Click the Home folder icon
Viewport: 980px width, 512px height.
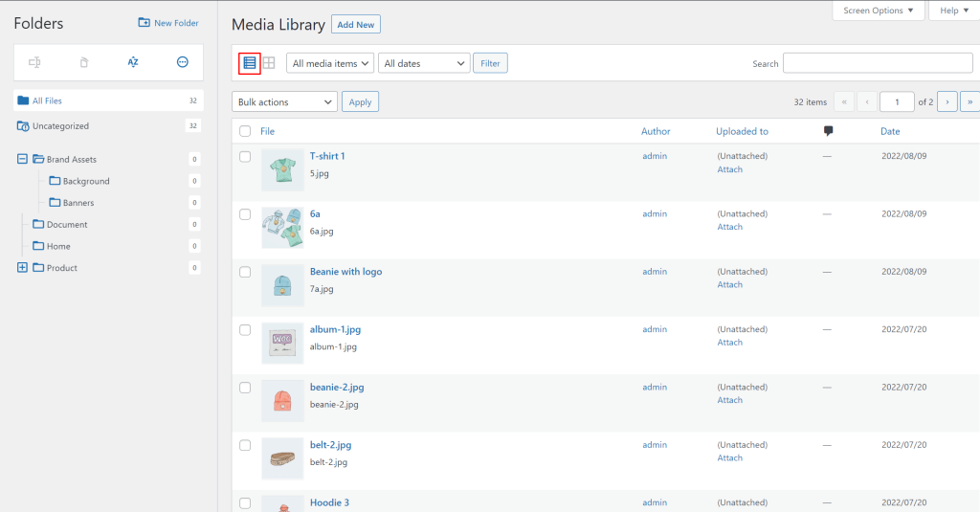pyautogui.click(x=38, y=246)
